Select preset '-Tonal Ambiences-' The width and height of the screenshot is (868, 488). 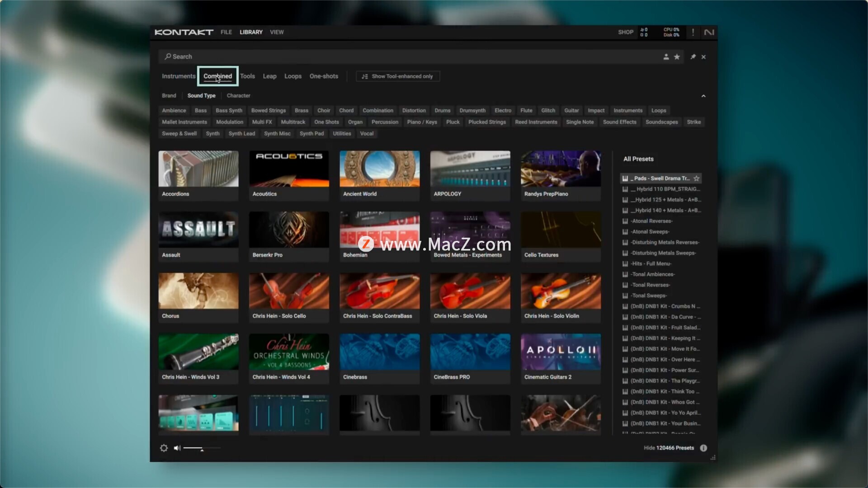[661, 274]
